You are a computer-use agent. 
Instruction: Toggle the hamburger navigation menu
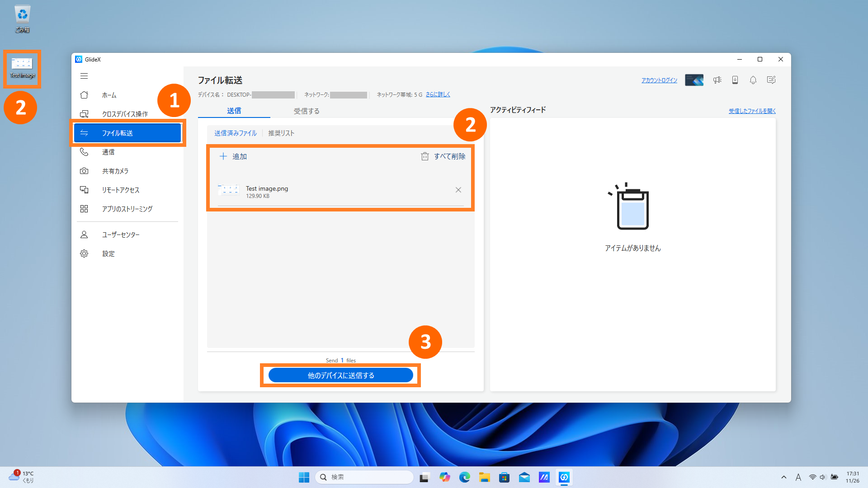[x=84, y=76]
